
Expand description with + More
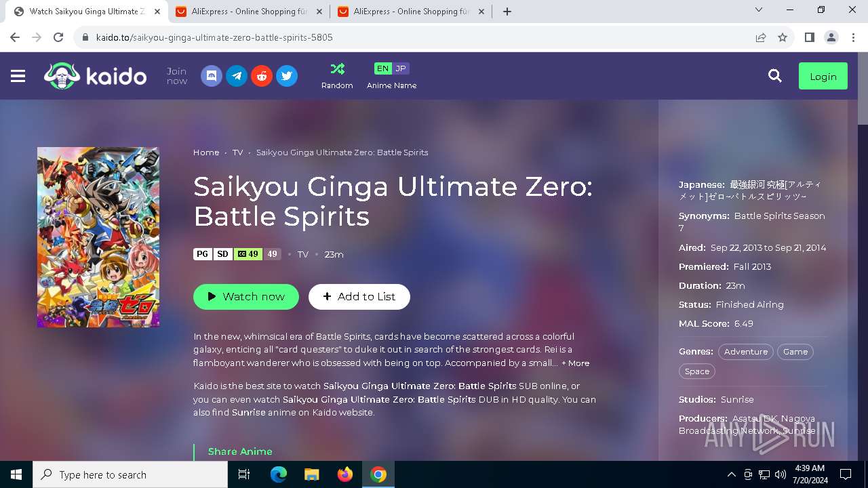575,363
